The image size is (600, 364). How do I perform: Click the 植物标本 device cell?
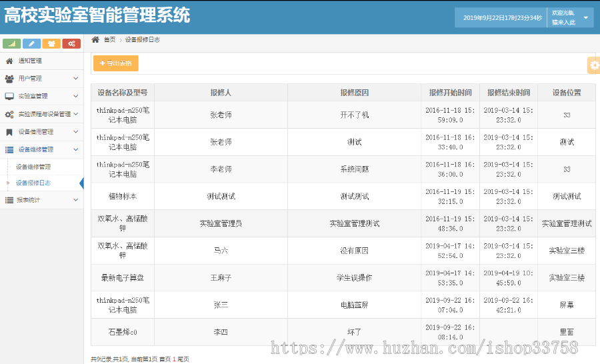(123, 197)
